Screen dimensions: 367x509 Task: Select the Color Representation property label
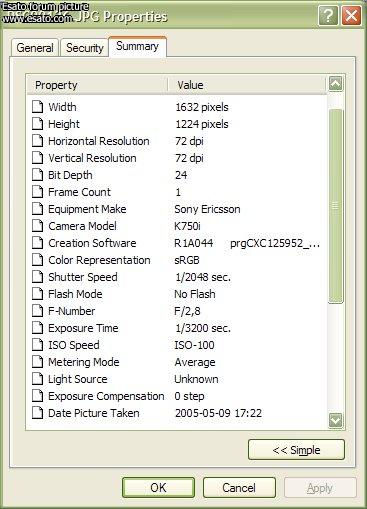99,260
